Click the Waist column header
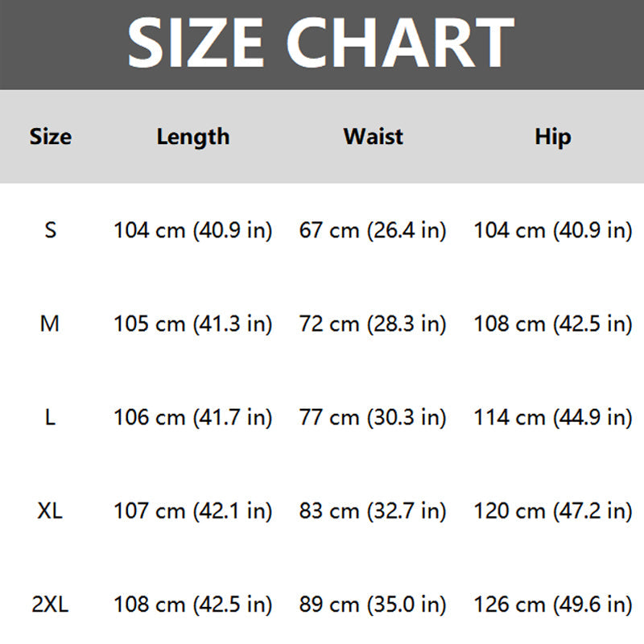The image size is (644, 644). [373, 137]
